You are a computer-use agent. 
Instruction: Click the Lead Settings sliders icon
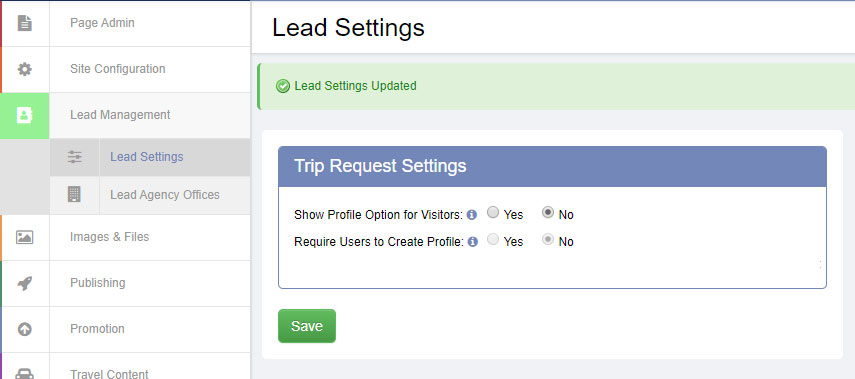point(75,157)
